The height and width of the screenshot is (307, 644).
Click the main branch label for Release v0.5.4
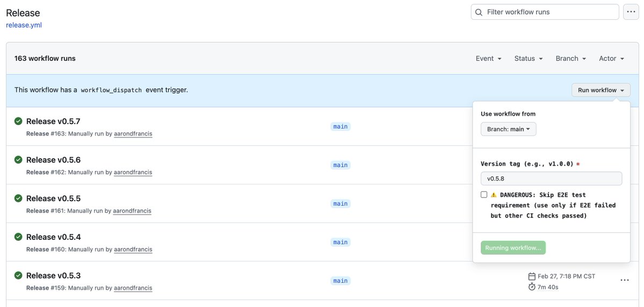click(341, 242)
